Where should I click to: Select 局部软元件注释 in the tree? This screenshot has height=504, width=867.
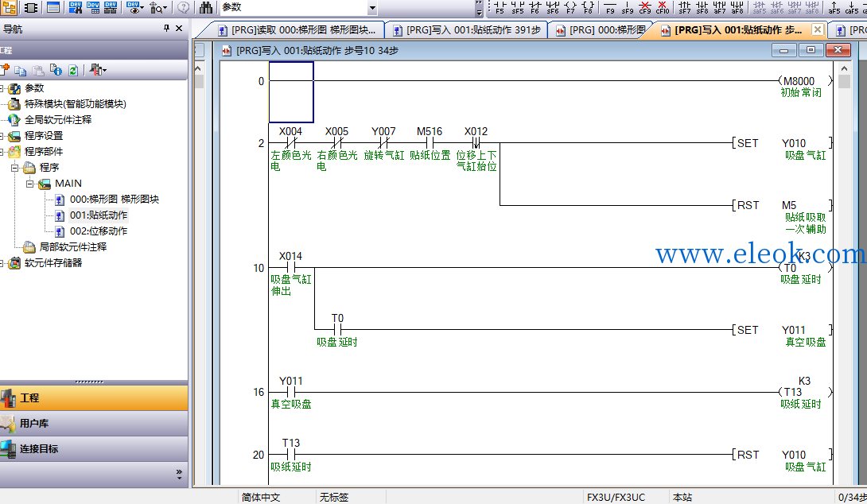[73, 247]
